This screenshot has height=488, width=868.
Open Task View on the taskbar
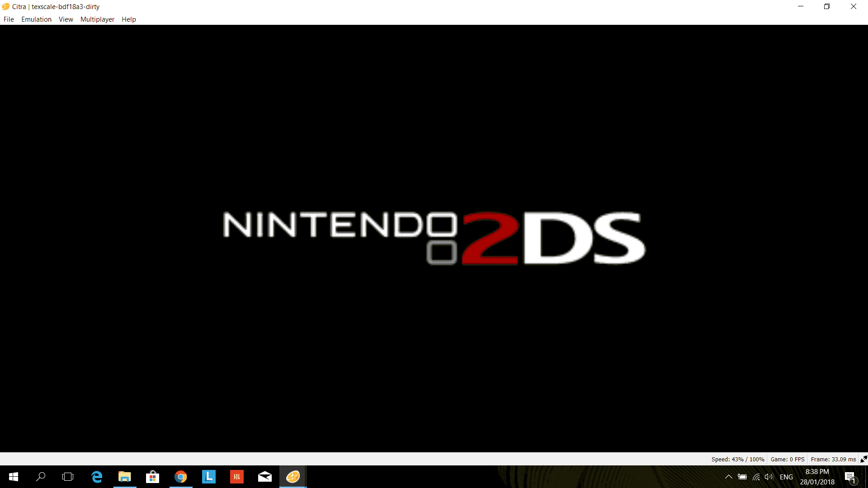pos(68,477)
